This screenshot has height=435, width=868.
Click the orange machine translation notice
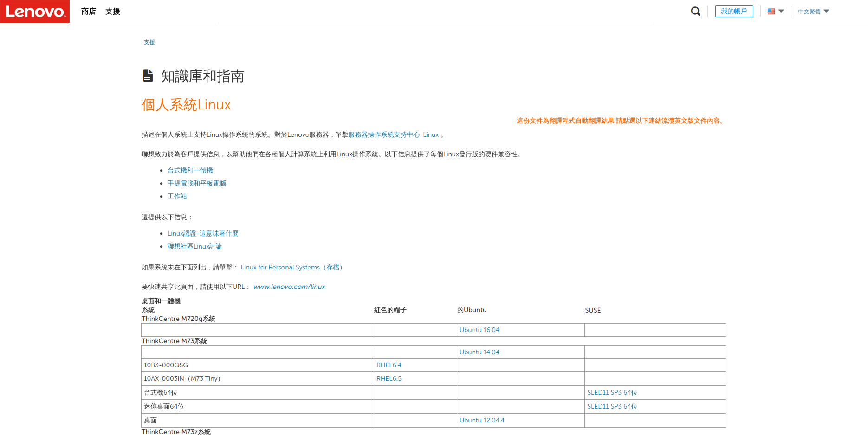621,121
